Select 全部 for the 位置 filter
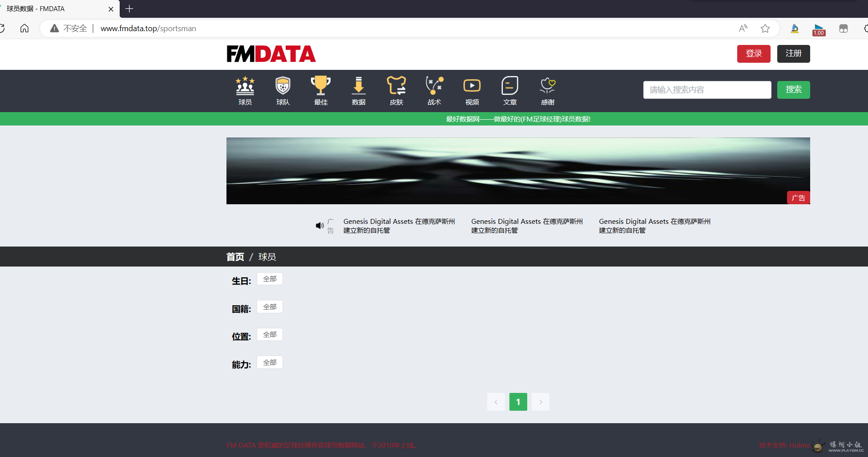The width and height of the screenshot is (868, 457). 270,335
